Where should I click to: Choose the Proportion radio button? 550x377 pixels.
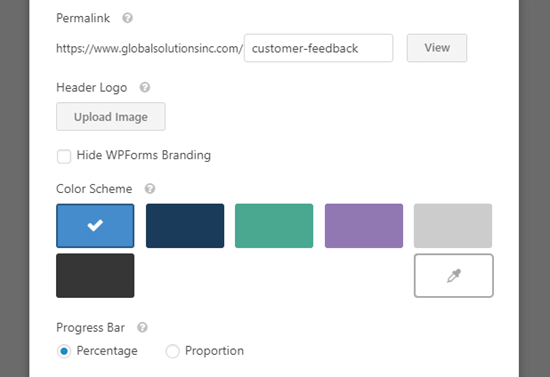click(172, 351)
